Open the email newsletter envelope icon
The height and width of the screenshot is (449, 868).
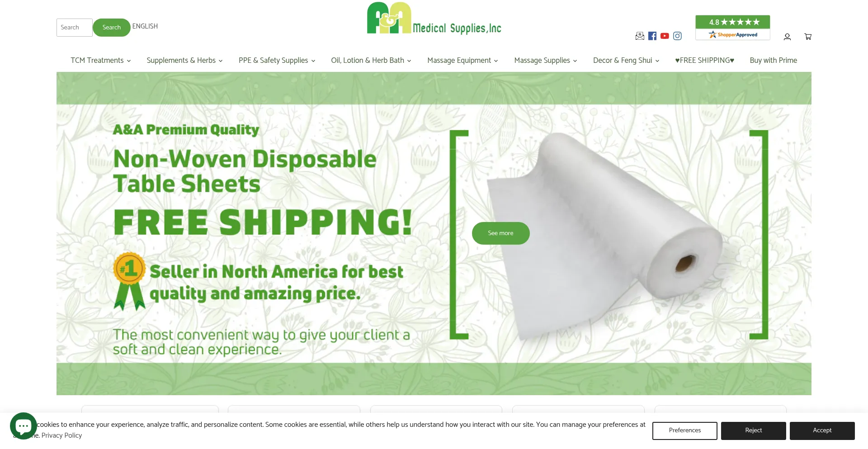coord(640,36)
